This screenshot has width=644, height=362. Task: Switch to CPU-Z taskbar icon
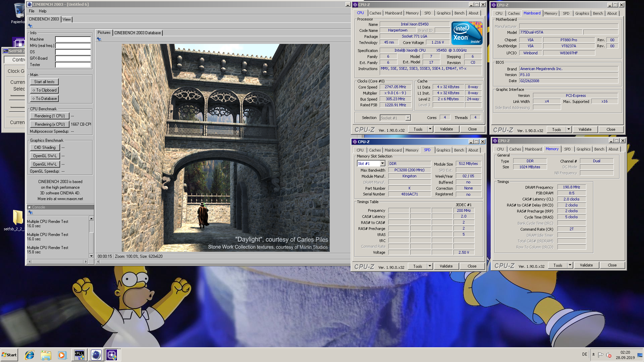pos(112,355)
